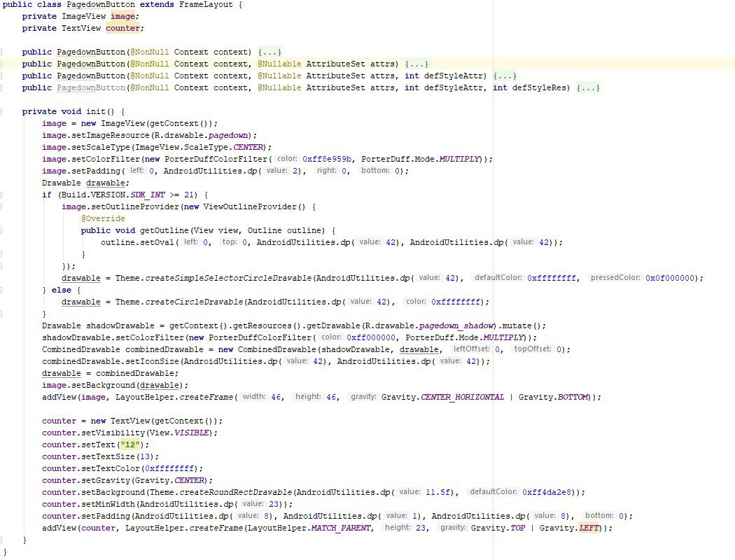735x560 pixels.
Task: Click the init method name
Action: coord(96,111)
